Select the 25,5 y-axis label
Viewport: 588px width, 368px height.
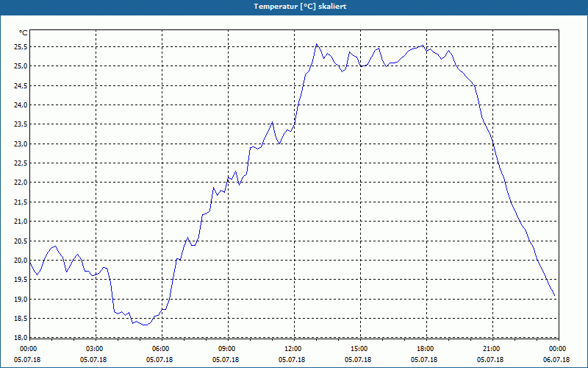pyautogui.click(x=21, y=47)
